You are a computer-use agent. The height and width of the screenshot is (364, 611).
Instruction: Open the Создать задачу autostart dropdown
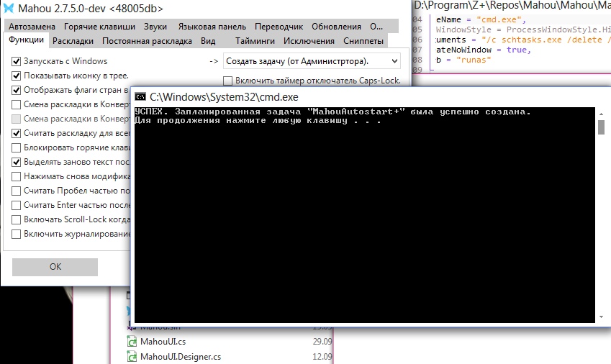click(x=312, y=61)
